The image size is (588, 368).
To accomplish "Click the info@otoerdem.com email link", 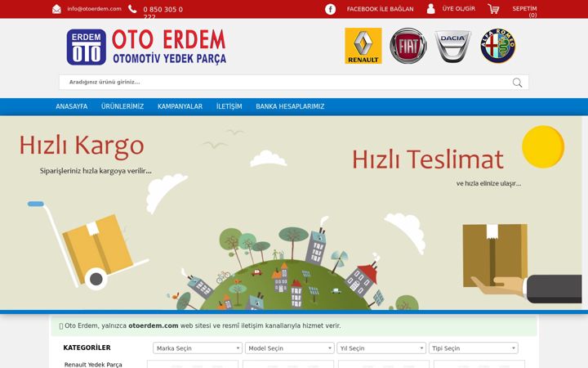I will 94,9.
